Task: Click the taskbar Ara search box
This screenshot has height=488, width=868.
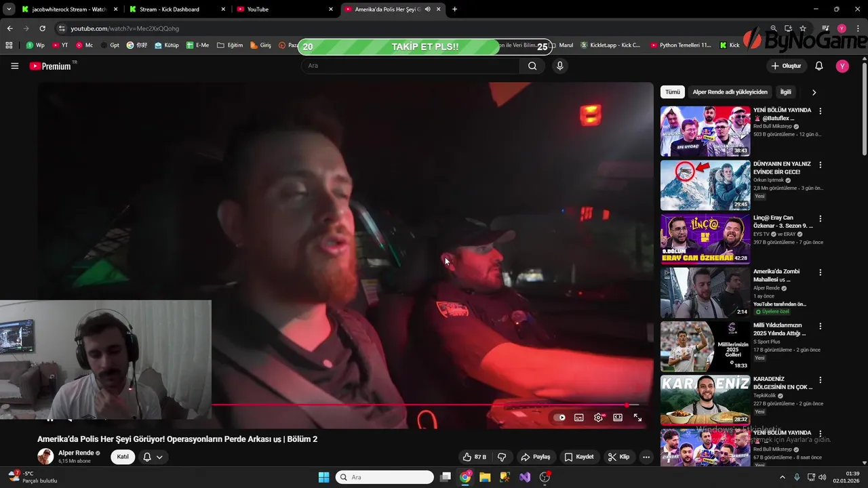Action: (x=385, y=477)
